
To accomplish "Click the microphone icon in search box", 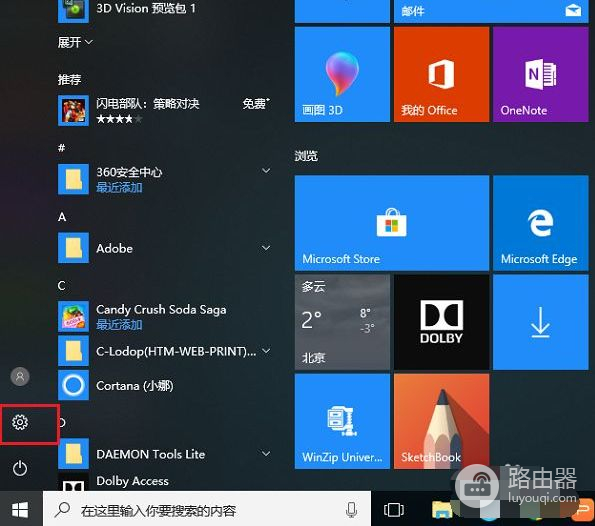I will [x=351, y=510].
